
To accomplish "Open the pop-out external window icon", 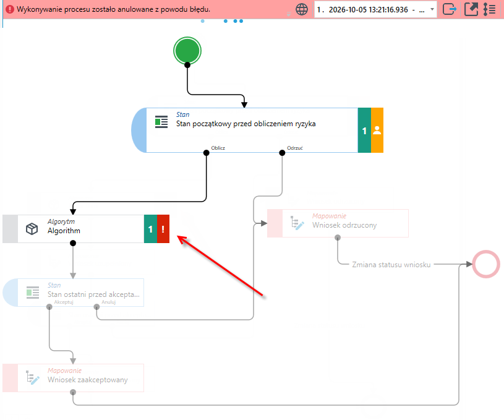I will (x=471, y=9).
